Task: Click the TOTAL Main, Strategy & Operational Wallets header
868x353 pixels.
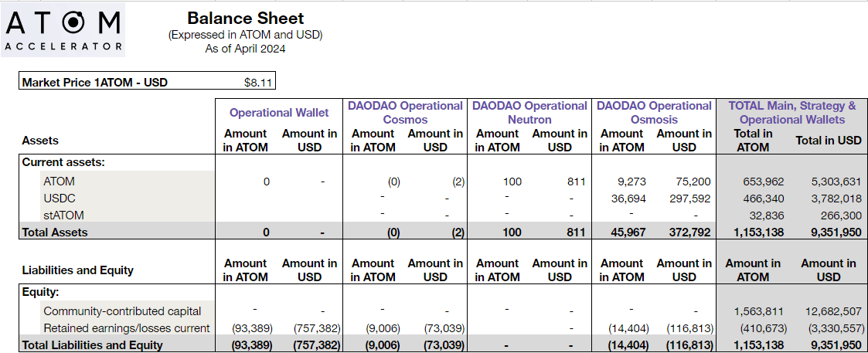Action: click(791, 112)
